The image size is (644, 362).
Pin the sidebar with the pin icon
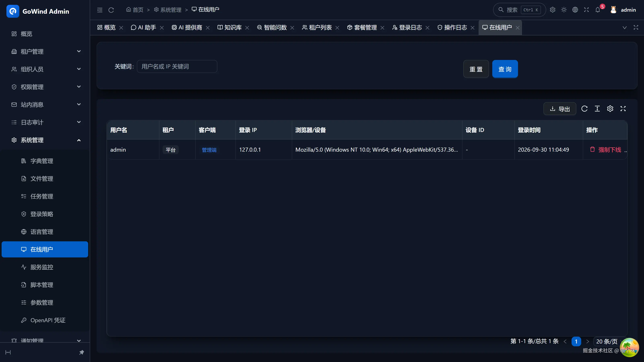[x=82, y=352]
